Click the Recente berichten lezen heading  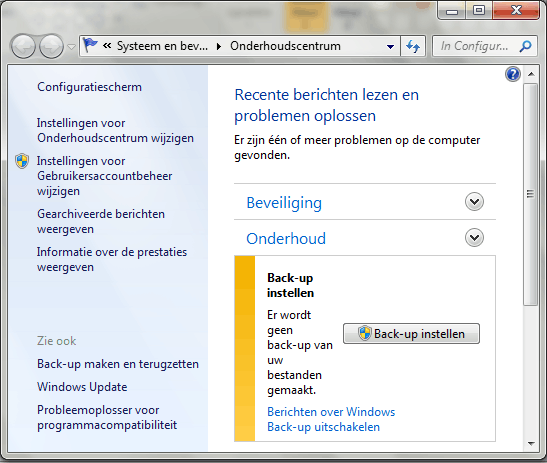pos(327,105)
